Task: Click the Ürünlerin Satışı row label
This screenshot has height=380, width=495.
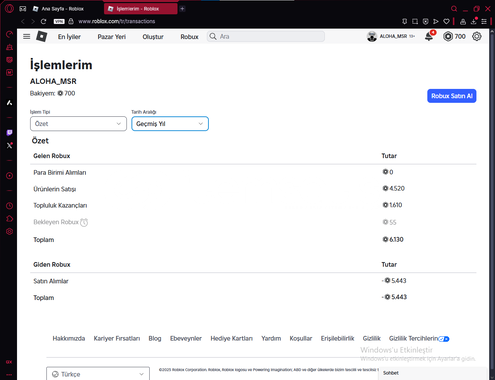Action: (55, 189)
